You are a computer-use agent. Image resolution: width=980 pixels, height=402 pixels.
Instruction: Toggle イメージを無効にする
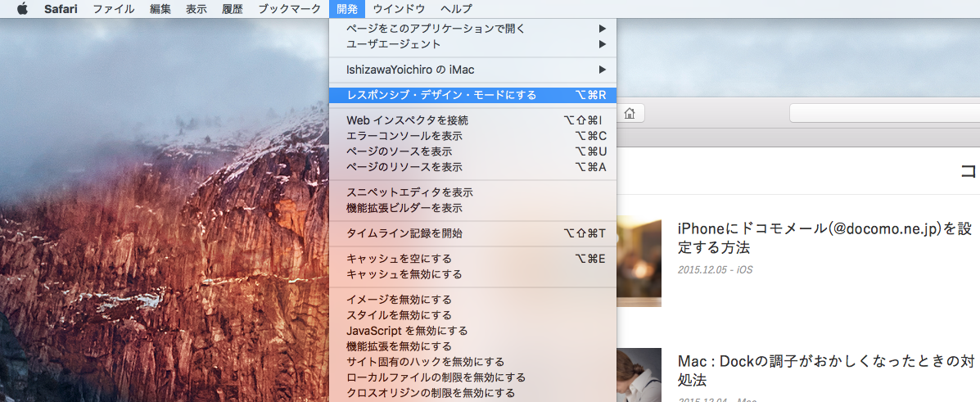[x=472, y=300]
